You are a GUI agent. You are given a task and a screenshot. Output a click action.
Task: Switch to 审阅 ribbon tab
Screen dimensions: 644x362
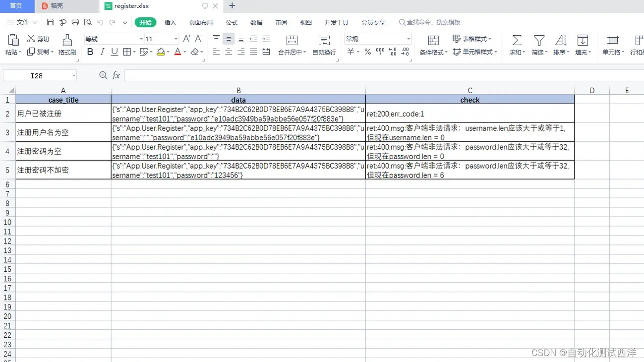tap(281, 22)
